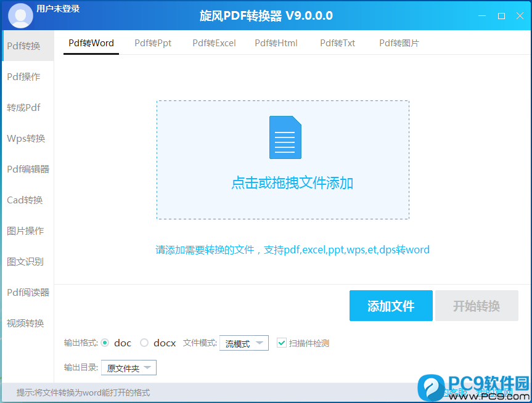
Task: Click the 输出格式 label
Action: 81,343
